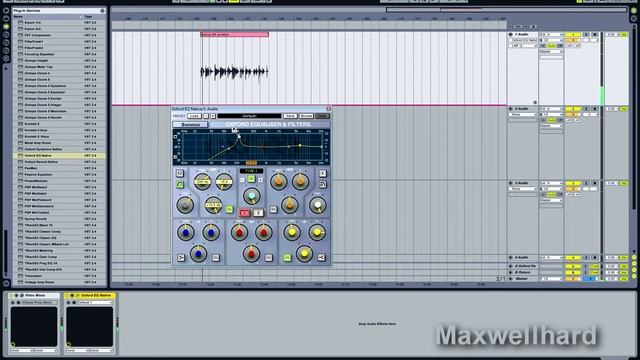Click the Solo button on 2 Audio track
The image size is (640, 360).
pos(586,109)
